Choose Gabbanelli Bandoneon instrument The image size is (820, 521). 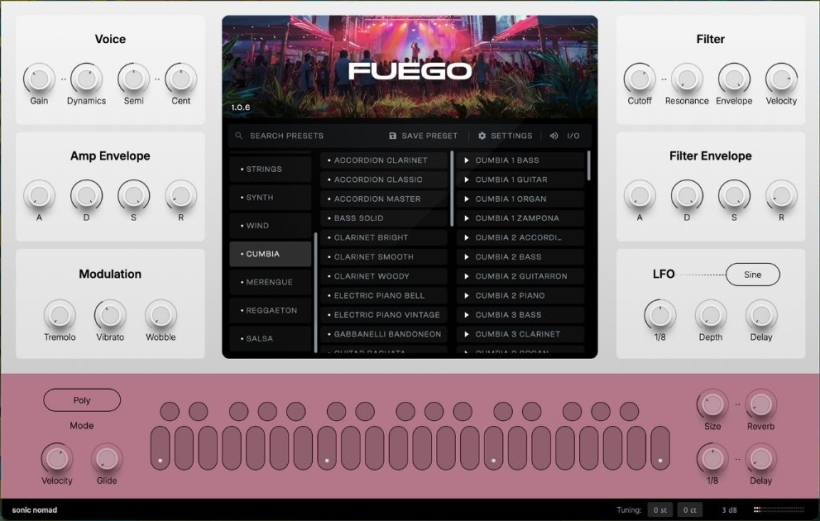(384, 334)
